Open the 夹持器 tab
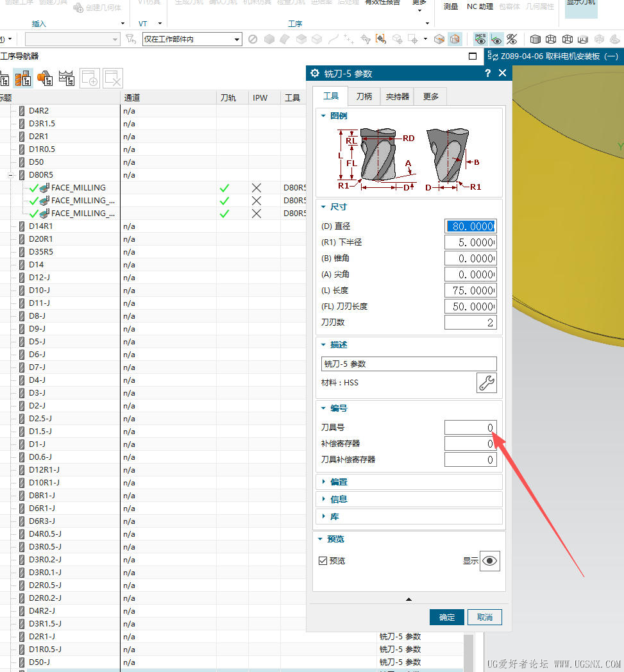 [x=397, y=97]
